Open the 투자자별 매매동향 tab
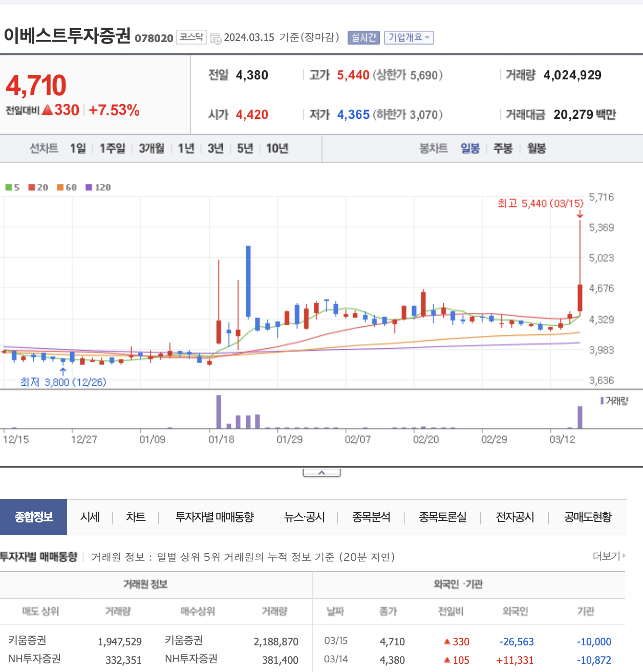The width and height of the screenshot is (643, 672). [x=215, y=517]
